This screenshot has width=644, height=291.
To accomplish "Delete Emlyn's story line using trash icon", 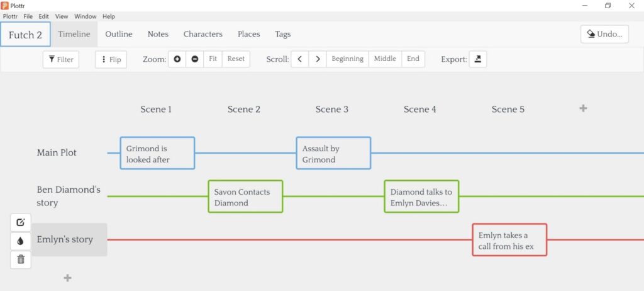I will [21, 259].
